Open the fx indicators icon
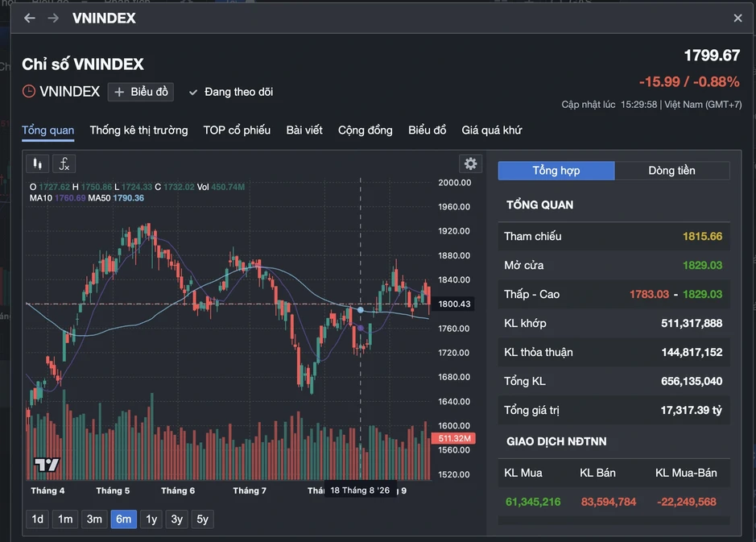756x542 pixels. (x=64, y=164)
